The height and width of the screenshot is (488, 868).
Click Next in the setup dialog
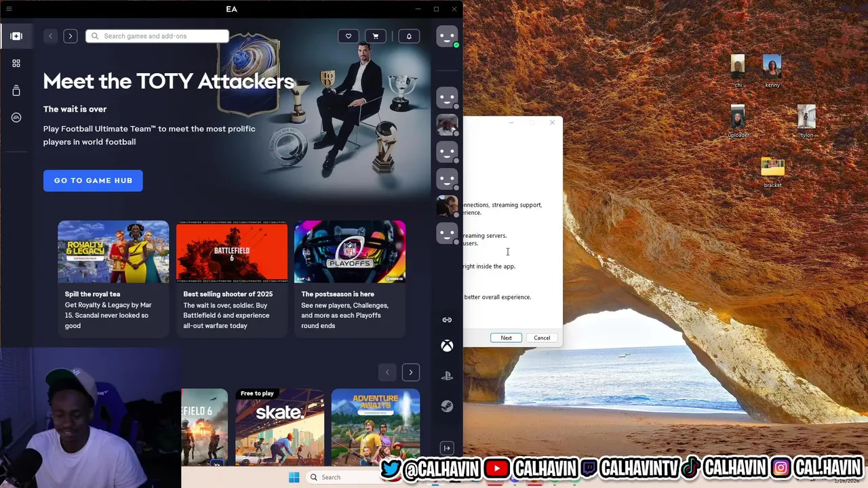(506, 338)
